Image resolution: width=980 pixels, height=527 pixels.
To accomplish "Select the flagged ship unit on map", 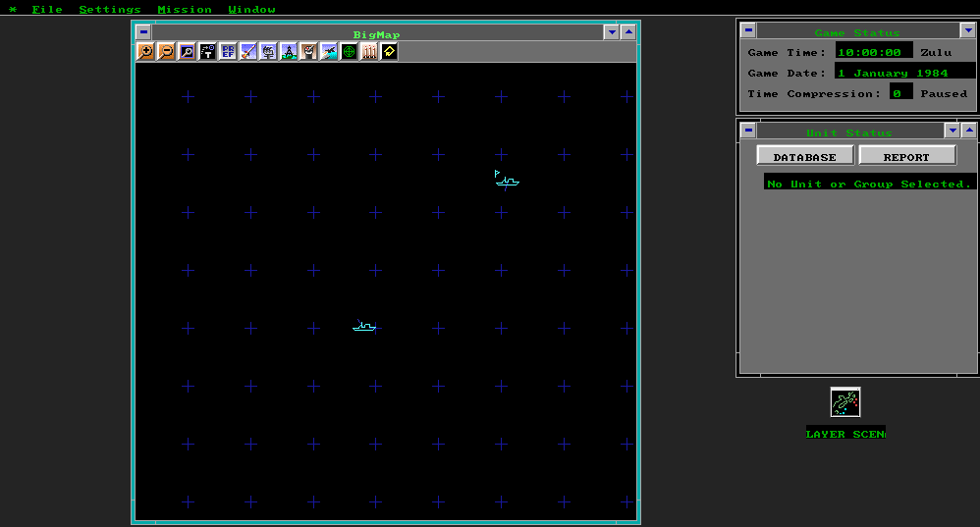I will pos(507,180).
